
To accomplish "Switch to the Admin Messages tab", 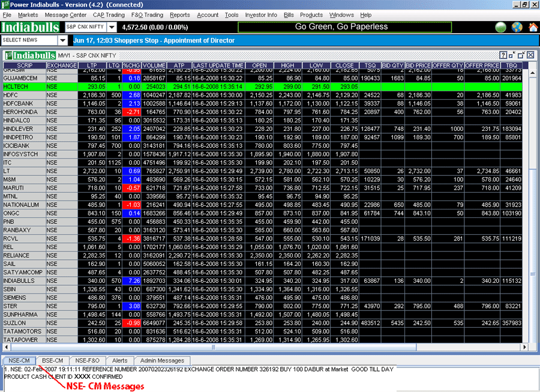I will point(162,360).
